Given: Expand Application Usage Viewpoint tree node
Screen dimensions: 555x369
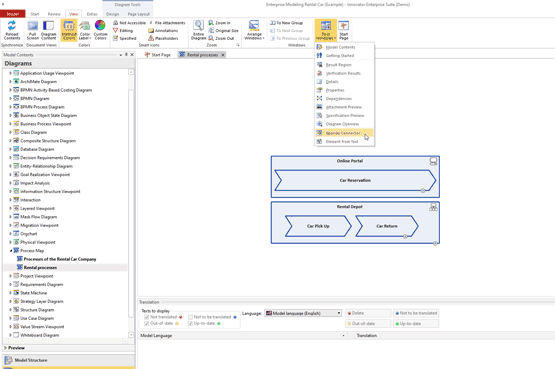Looking at the screenshot, I should point(10,73).
